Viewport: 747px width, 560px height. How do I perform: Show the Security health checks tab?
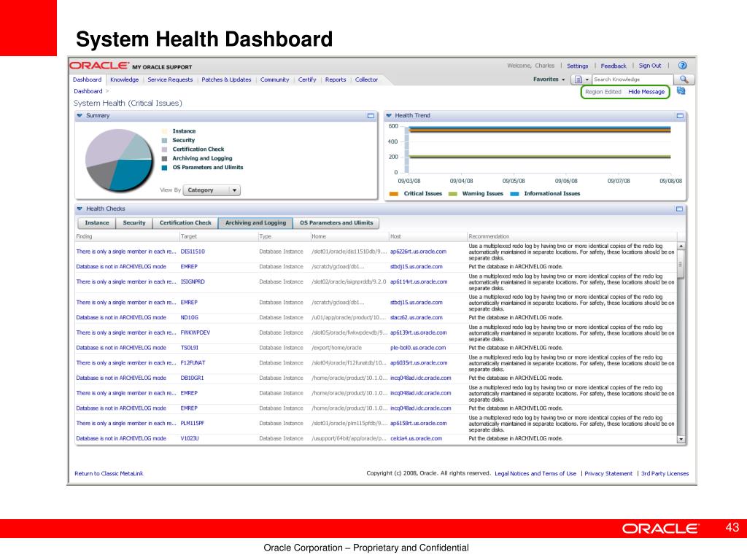134,223
